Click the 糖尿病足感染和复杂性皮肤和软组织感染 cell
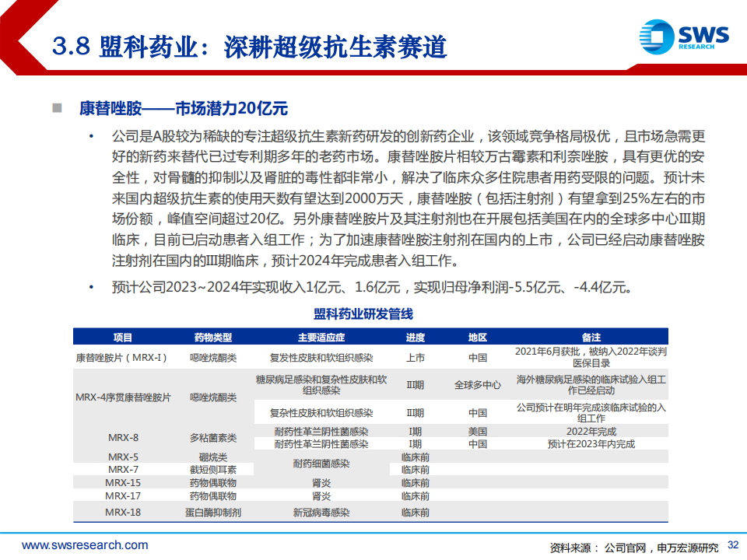The height and width of the screenshot is (560, 747). (321, 385)
